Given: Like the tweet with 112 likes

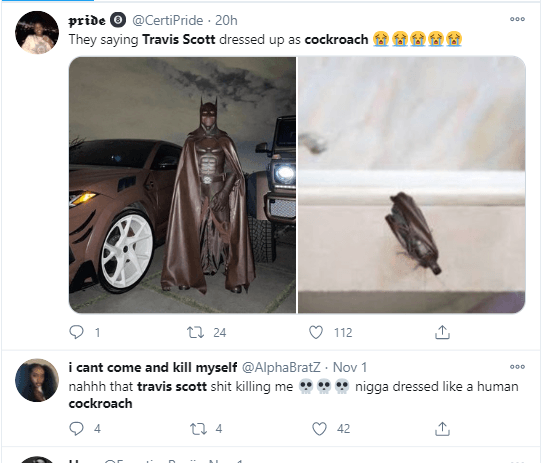Looking at the screenshot, I should pyautogui.click(x=316, y=332).
